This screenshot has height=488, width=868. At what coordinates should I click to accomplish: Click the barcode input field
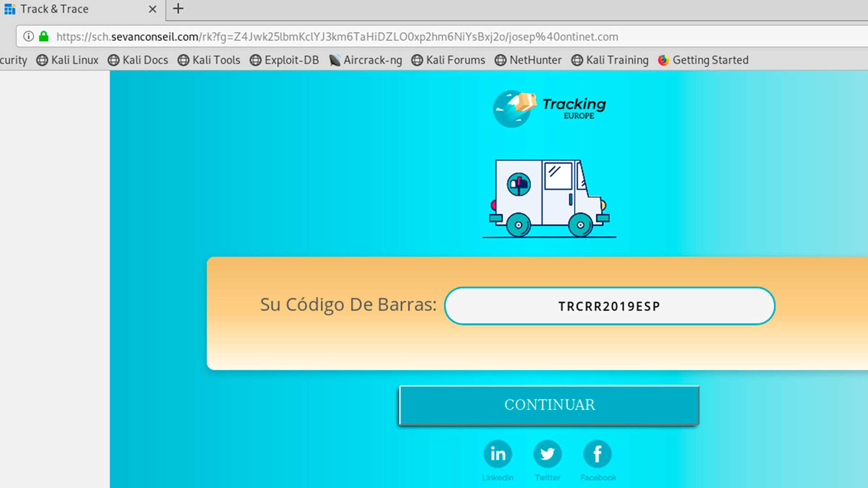click(609, 306)
